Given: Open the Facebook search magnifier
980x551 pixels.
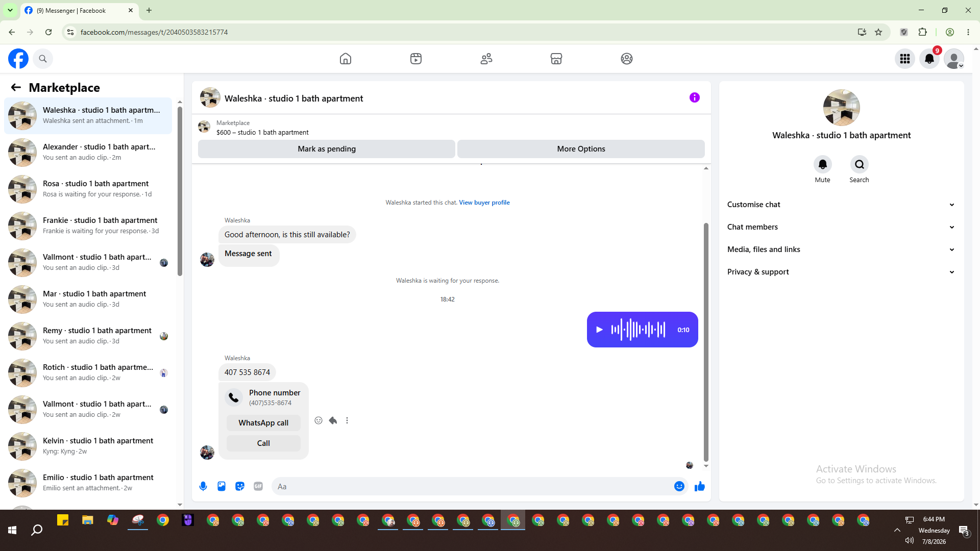Looking at the screenshot, I should click(43, 59).
